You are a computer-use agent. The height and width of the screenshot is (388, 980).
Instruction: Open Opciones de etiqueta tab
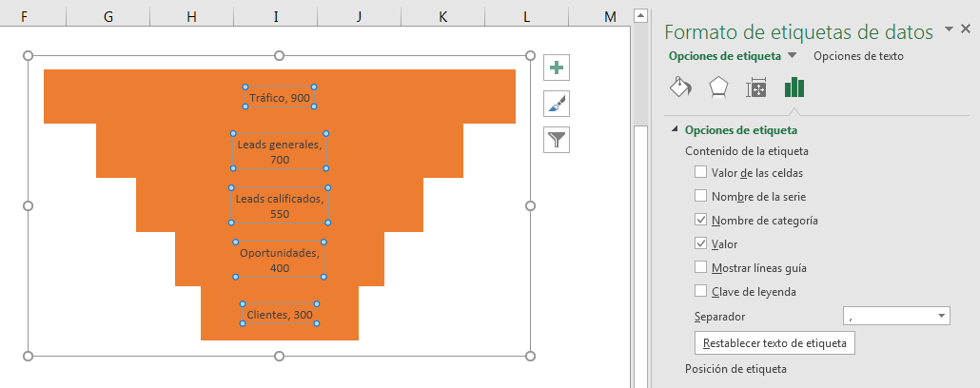[724, 55]
